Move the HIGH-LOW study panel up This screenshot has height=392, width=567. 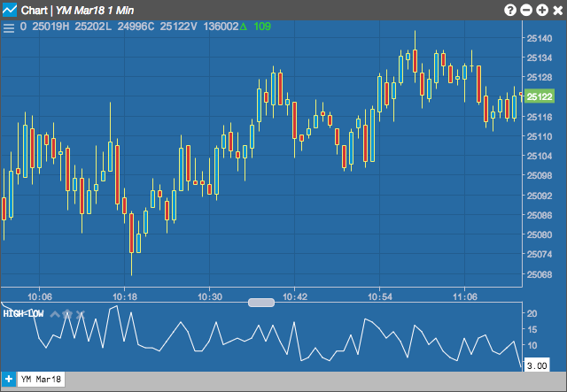point(55,314)
